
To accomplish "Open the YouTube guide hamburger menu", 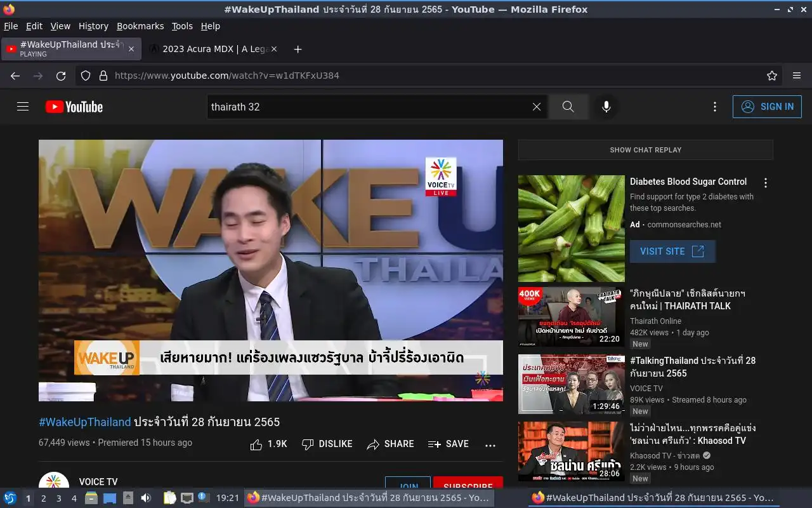I will 23,107.
